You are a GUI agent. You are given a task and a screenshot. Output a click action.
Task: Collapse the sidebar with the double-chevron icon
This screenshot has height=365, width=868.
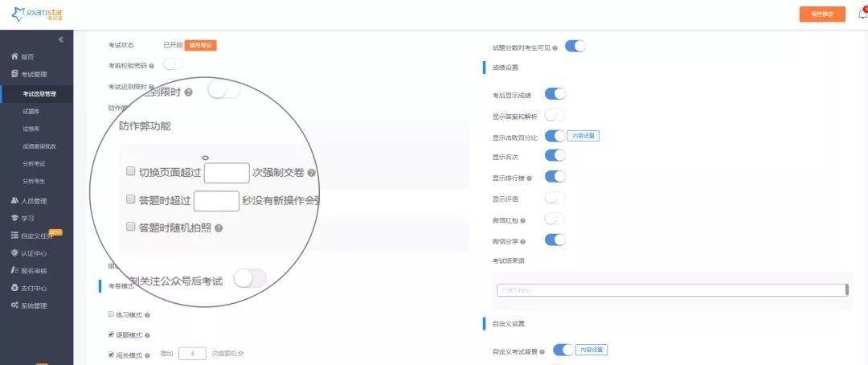point(61,39)
